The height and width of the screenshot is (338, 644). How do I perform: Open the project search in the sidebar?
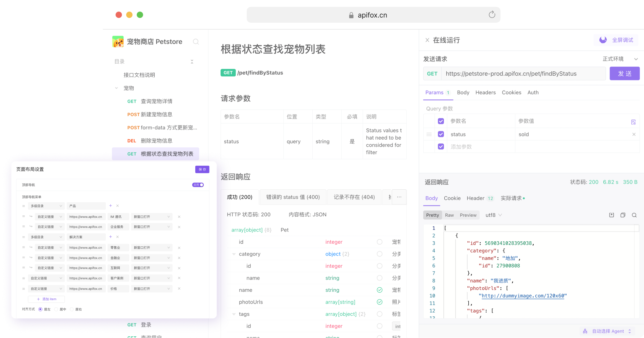196,42
